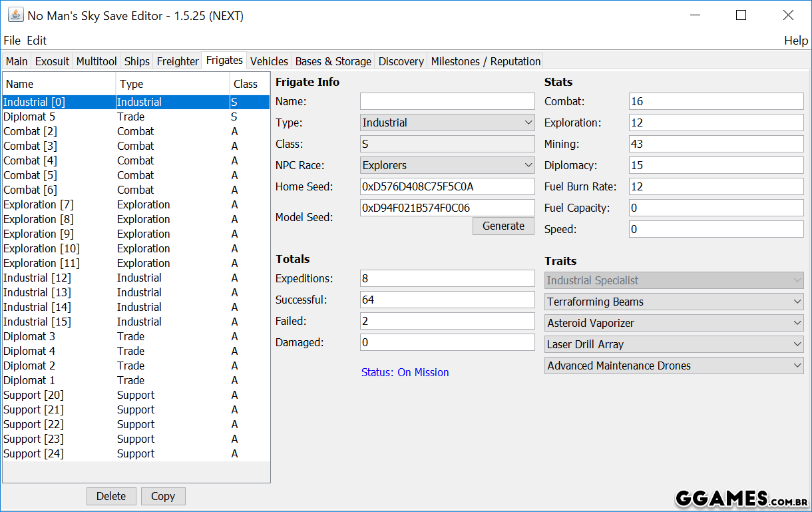This screenshot has width=812, height=512.
Task: Open the NPC Race dropdown
Action: click(447, 165)
